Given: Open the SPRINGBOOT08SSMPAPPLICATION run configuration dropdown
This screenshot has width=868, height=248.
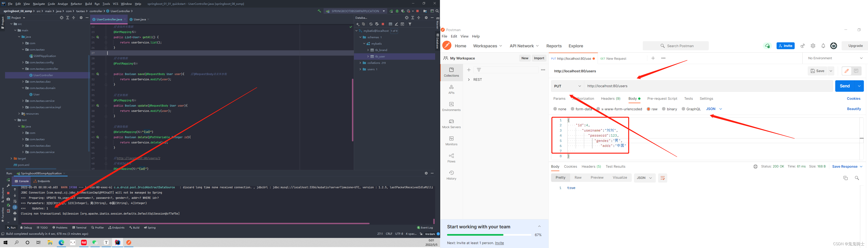Looking at the screenshot, I should point(355,11).
